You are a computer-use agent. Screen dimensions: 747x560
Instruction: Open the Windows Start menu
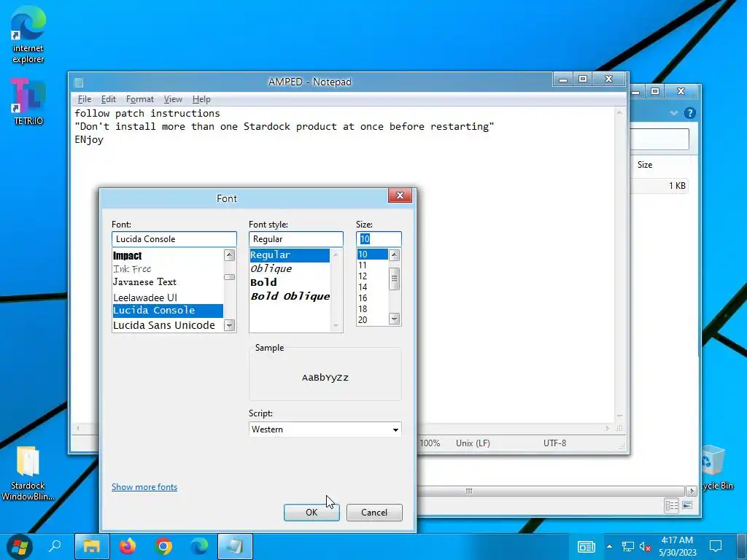coord(20,546)
